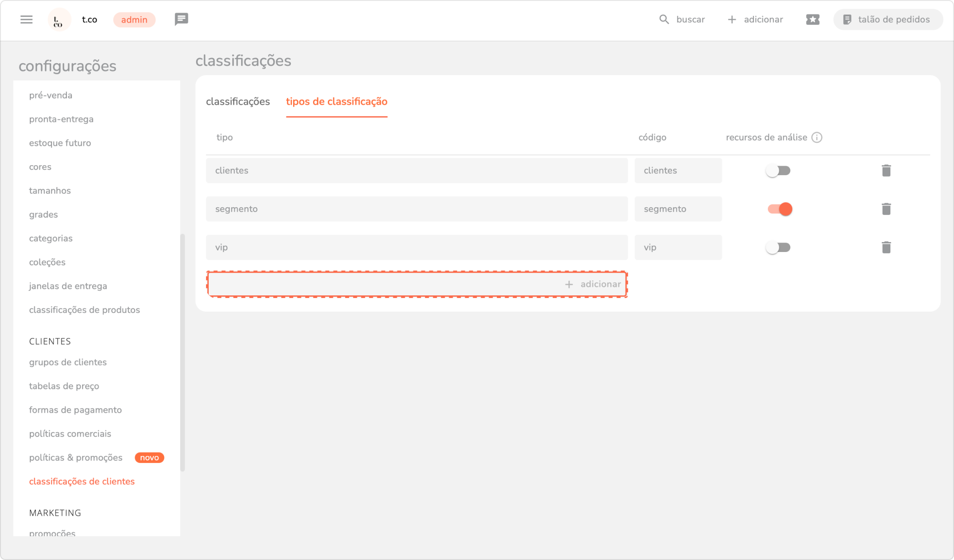
Task: Click the sidebar vertical scrollbar
Action: click(182, 352)
